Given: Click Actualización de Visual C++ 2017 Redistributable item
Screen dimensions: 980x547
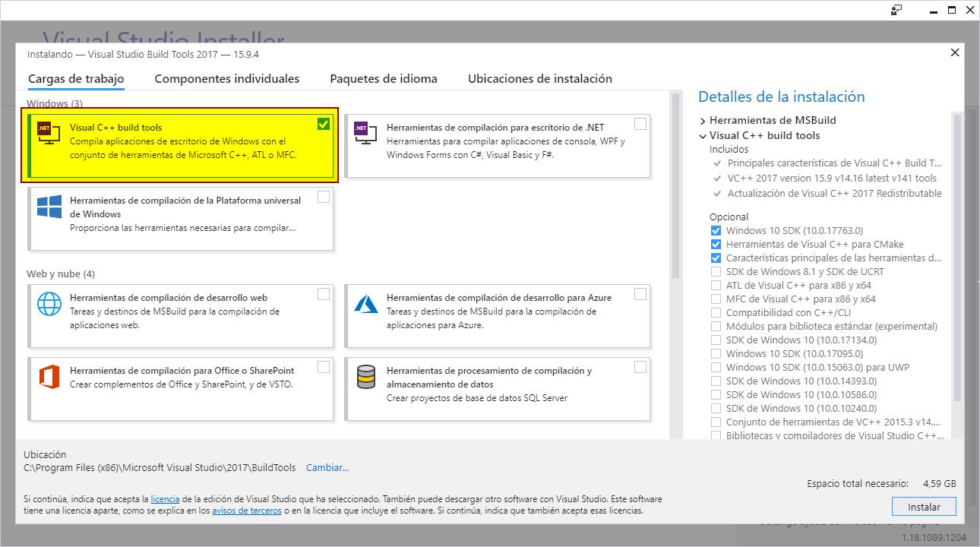Looking at the screenshot, I should click(835, 194).
